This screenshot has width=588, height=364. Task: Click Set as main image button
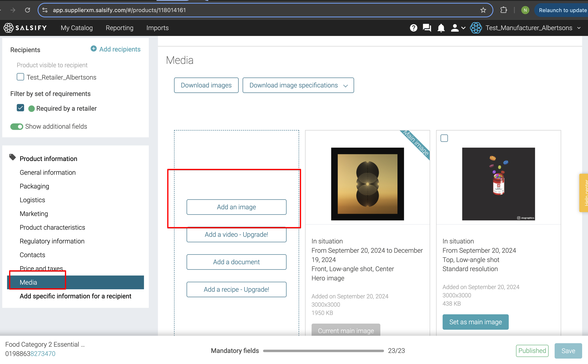coord(475,322)
